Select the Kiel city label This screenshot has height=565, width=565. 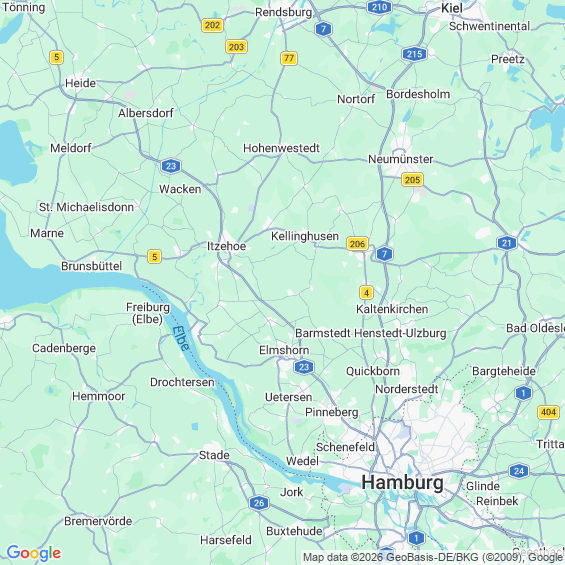click(x=451, y=8)
